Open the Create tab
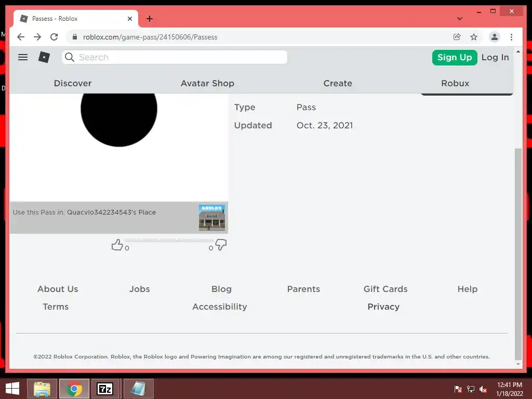This screenshot has width=532, height=399. (338, 84)
